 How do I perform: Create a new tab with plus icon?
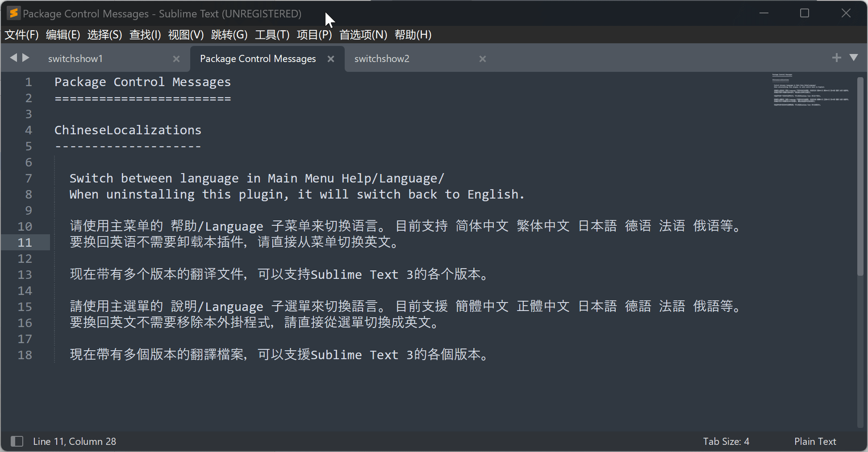click(x=837, y=58)
